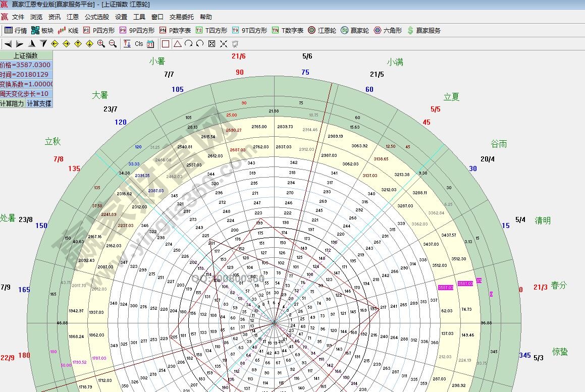Click the yellow left arrow diamond icon
The image size is (585, 392).
[55, 44]
